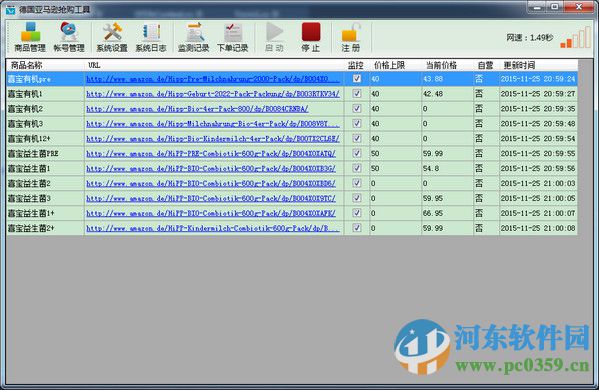
Task: Select product name 喜宝有机2
Action: click(x=25, y=109)
